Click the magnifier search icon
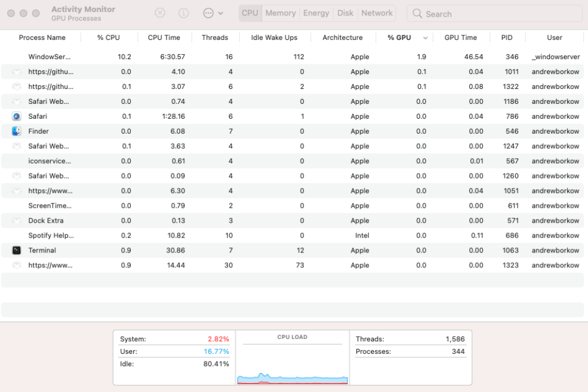Image resolution: width=588 pixels, height=392 pixels. [417, 14]
